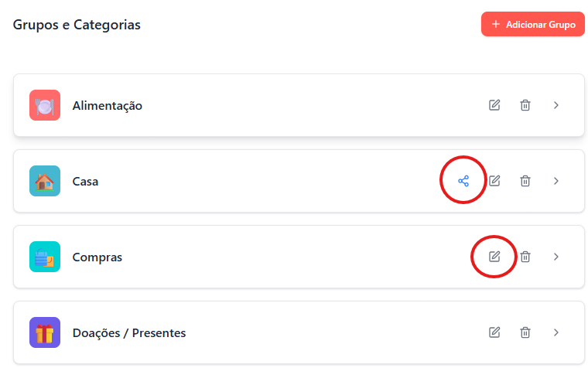Expand the Compras group chevron
Screen dimensions: 588x368
[x=556, y=257]
